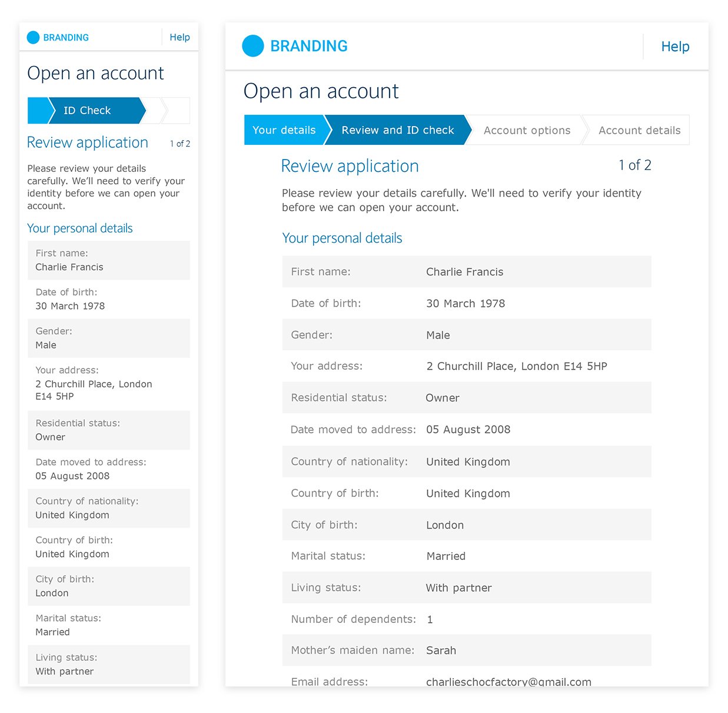Click the blue circle logo in mobile header

33,38
